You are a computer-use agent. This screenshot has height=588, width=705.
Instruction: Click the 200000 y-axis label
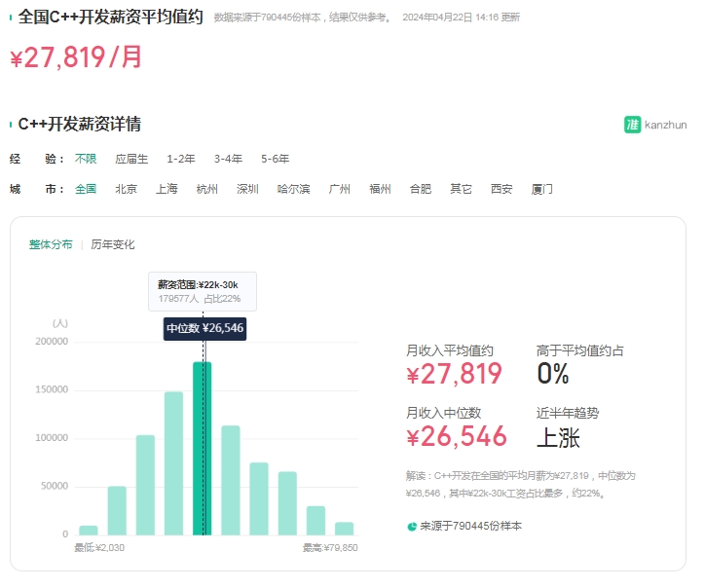tap(52, 342)
